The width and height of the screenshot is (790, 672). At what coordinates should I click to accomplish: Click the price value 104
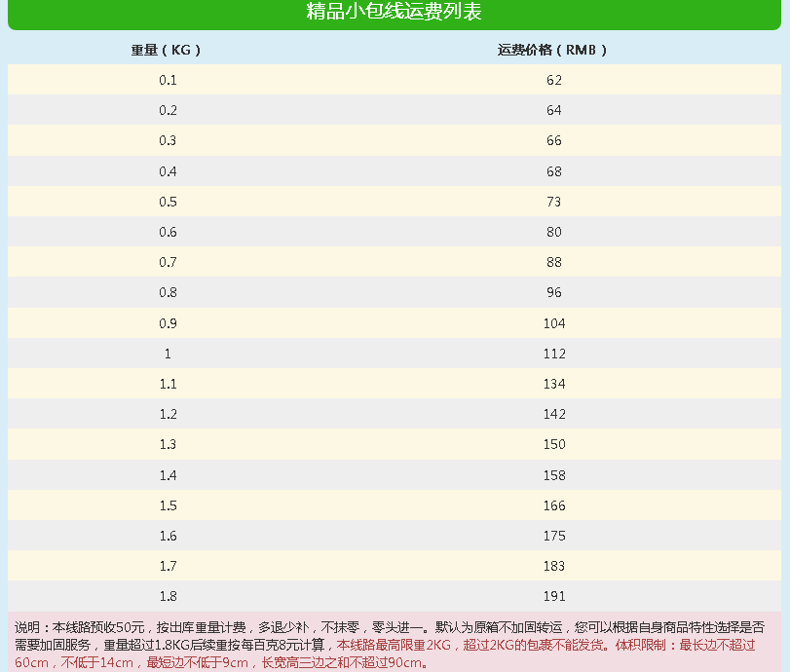pyautogui.click(x=554, y=323)
